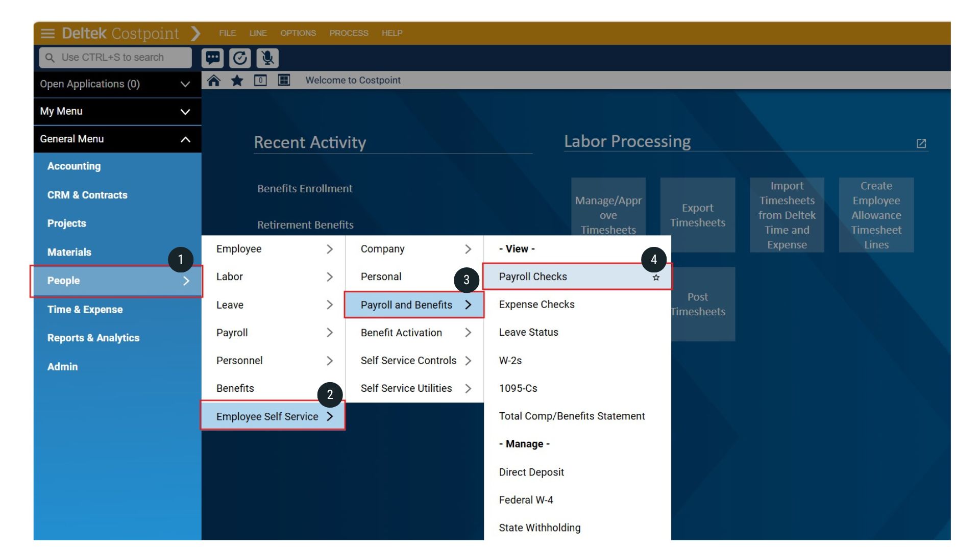Open the dashboard grid layout icon
Image resolution: width=980 pixels, height=551 pixels.
coord(284,80)
